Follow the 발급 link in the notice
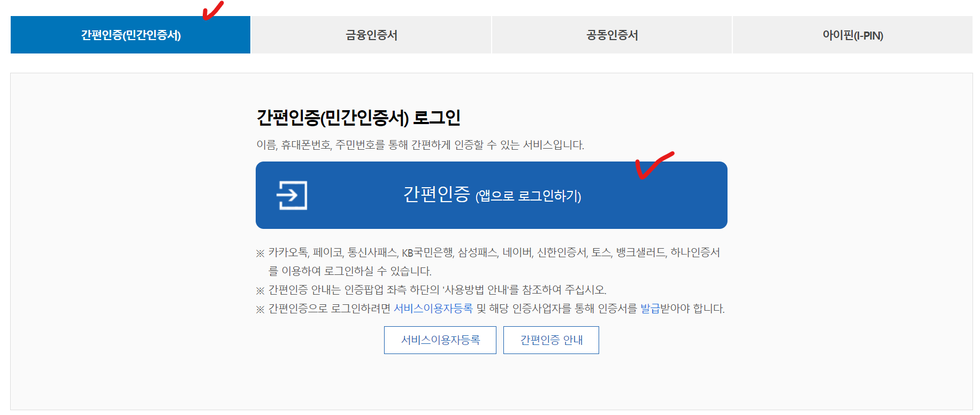The image size is (980, 415). [x=650, y=309]
